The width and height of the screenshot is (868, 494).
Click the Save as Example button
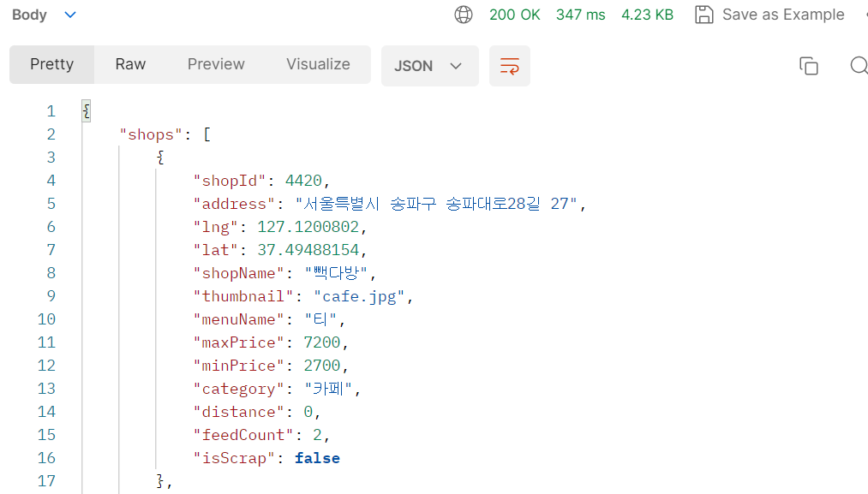(x=769, y=15)
